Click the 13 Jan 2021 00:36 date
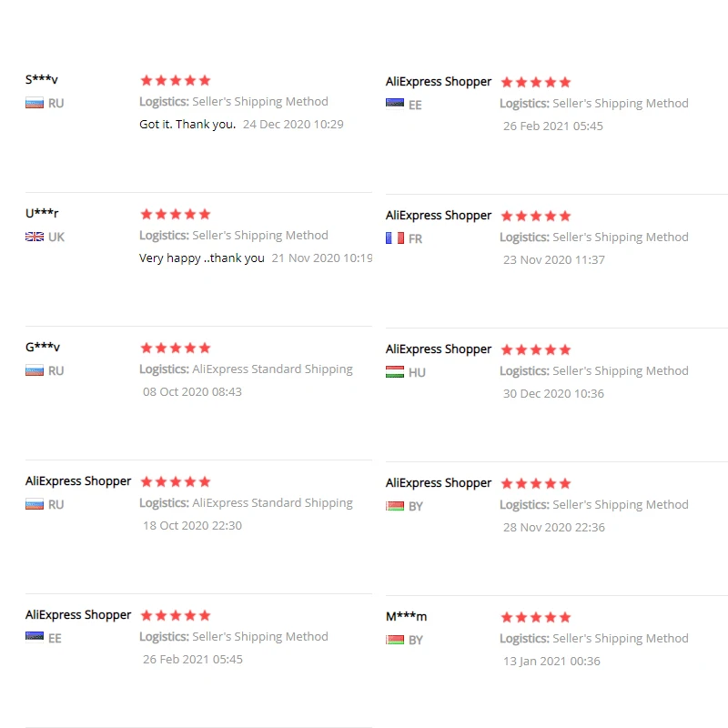The image size is (728, 728). (x=551, y=661)
